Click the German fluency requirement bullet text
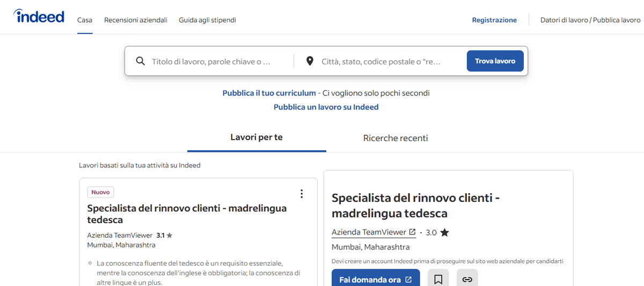The width and height of the screenshot is (644, 286). [198, 273]
